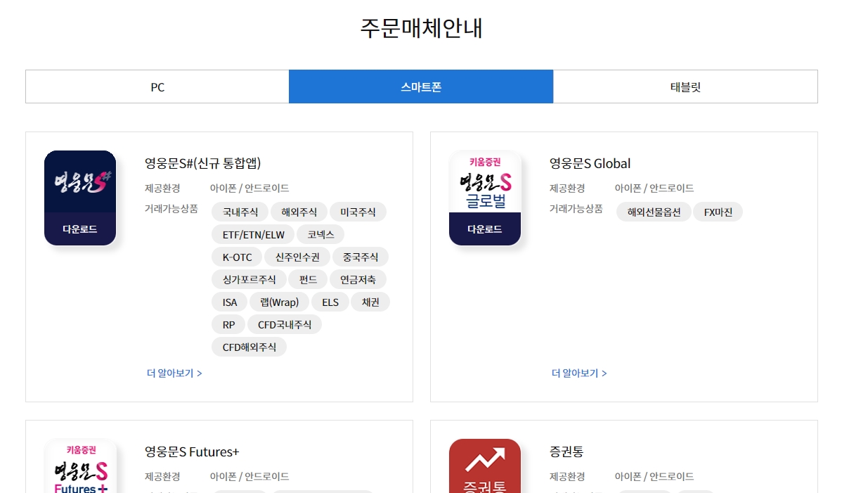Image resolution: width=868 pixels, height=493 pixels.
Task: Click the 싱가포르주식 tag
Action: 250,279
